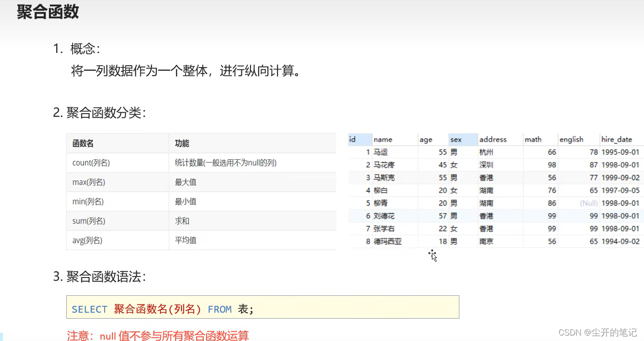Click english score 87

click(x=593, y=165)
